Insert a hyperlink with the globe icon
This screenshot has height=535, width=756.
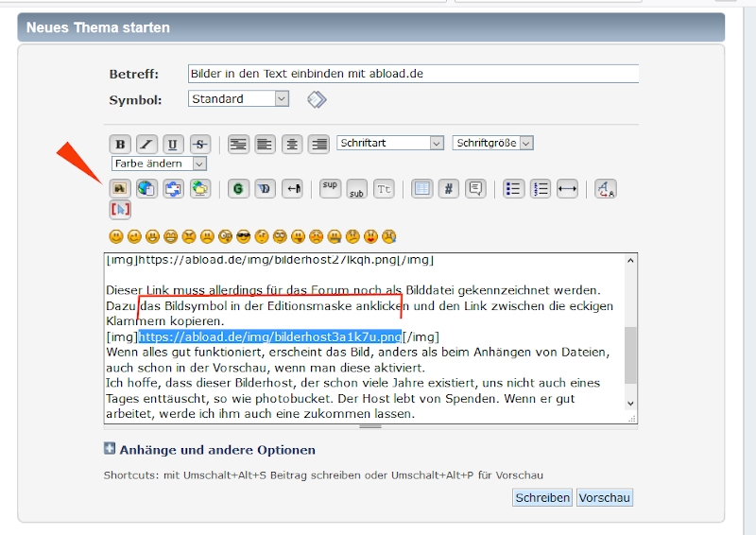click(x=146, y=188)
